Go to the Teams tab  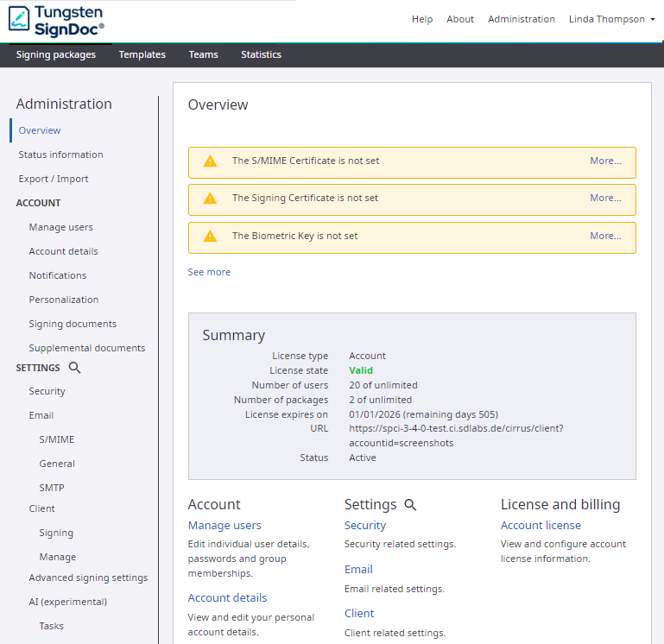203,54
